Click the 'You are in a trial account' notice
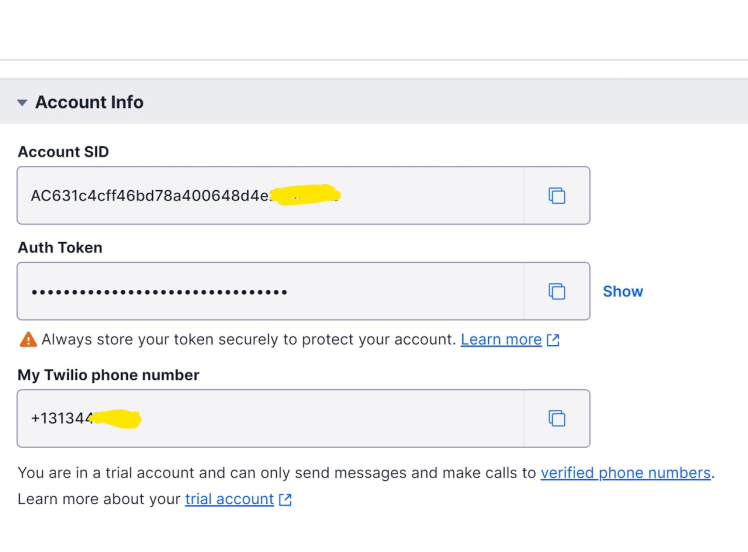Viewport: 748px width, 552px height. [277, 473]
